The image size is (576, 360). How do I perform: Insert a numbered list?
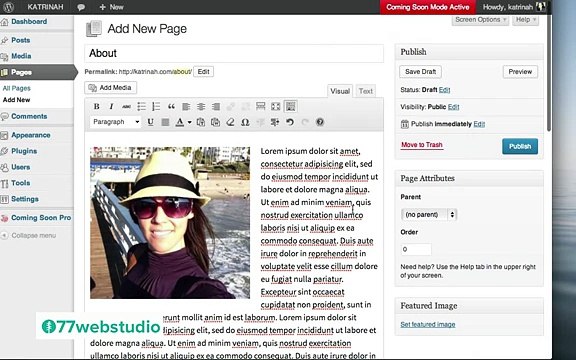(156, 107)
